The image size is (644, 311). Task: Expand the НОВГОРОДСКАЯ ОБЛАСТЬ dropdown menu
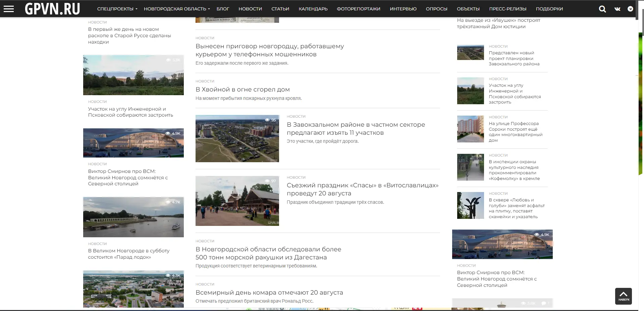click(177, 9)
